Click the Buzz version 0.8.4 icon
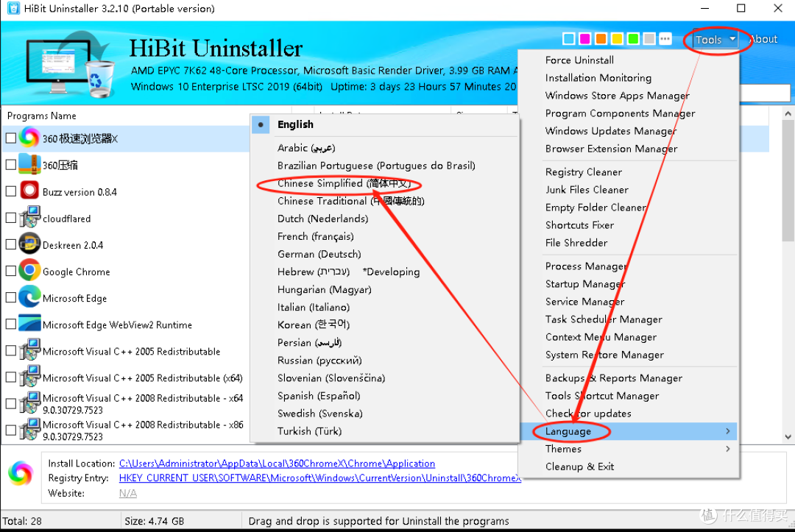 point(29,191)
